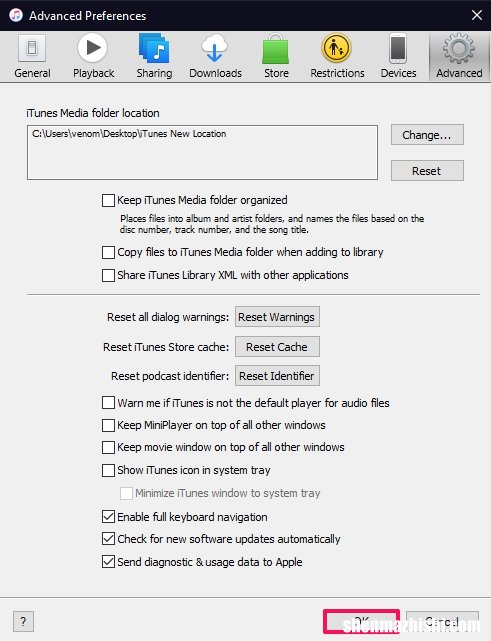Viewport: 491px width, 641px height.
Task: Uncheck Enable full keyboard navigation
Action: pyautogui.click(x=108, y=517)
